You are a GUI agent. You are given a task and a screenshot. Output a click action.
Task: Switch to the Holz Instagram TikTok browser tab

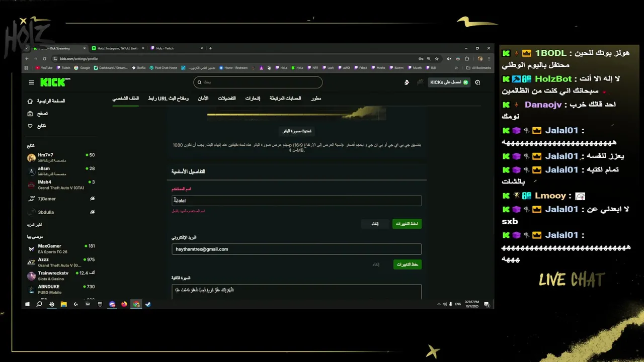pos(118,48)
